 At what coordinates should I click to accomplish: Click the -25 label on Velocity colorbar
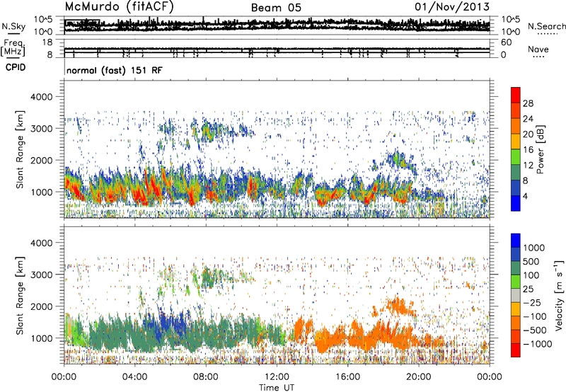click(x=532, y=303)
